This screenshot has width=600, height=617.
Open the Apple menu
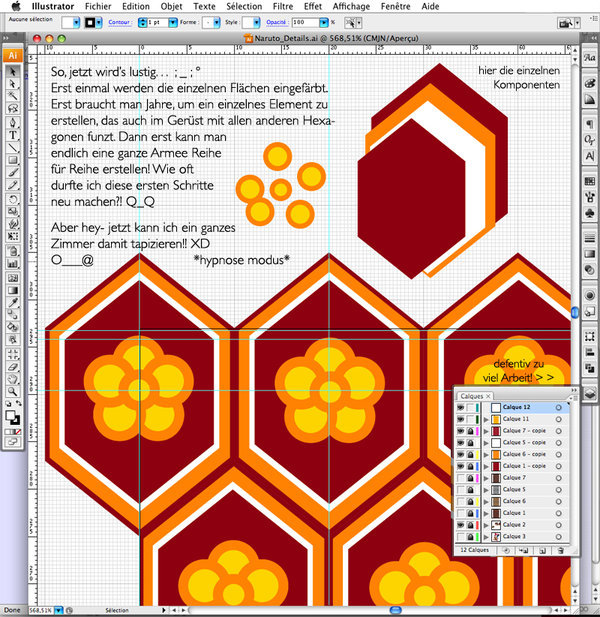(16, 6)
